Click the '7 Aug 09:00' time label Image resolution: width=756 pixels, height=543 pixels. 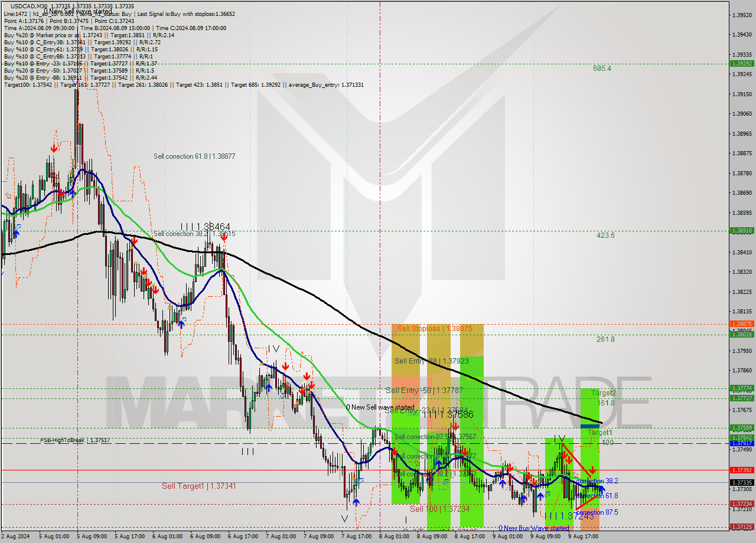point(320,537)
